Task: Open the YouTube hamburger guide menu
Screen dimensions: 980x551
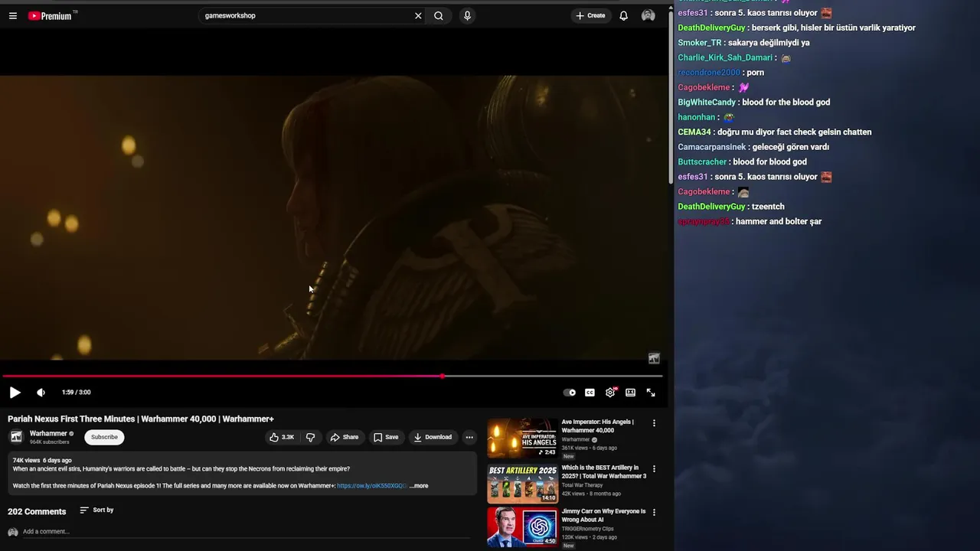Action: pos(13,15)
